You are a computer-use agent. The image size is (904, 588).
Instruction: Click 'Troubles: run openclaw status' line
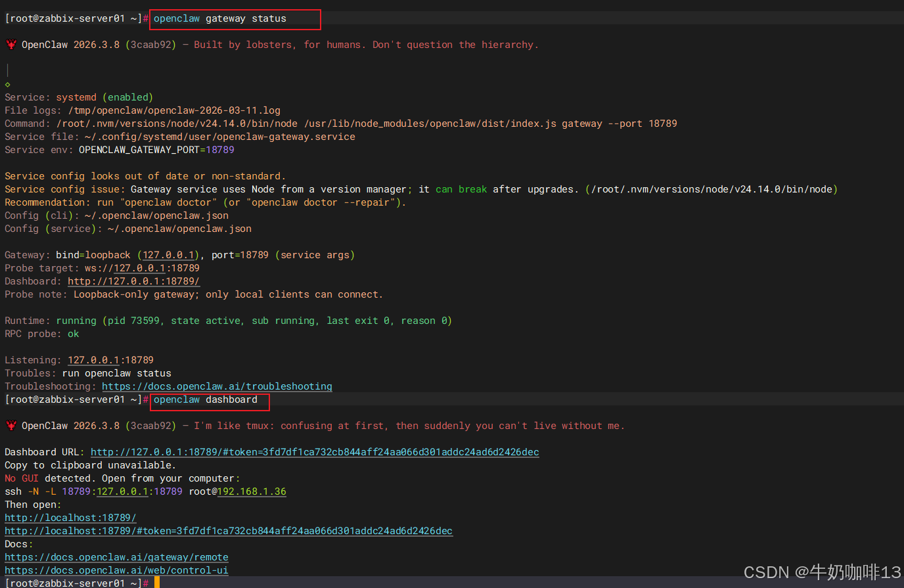88,373
